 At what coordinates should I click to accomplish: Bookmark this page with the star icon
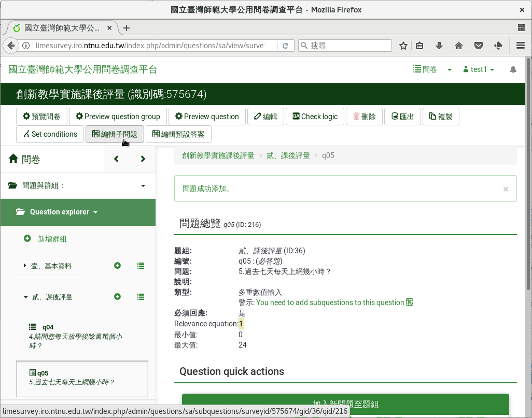[x=403, y=46]
